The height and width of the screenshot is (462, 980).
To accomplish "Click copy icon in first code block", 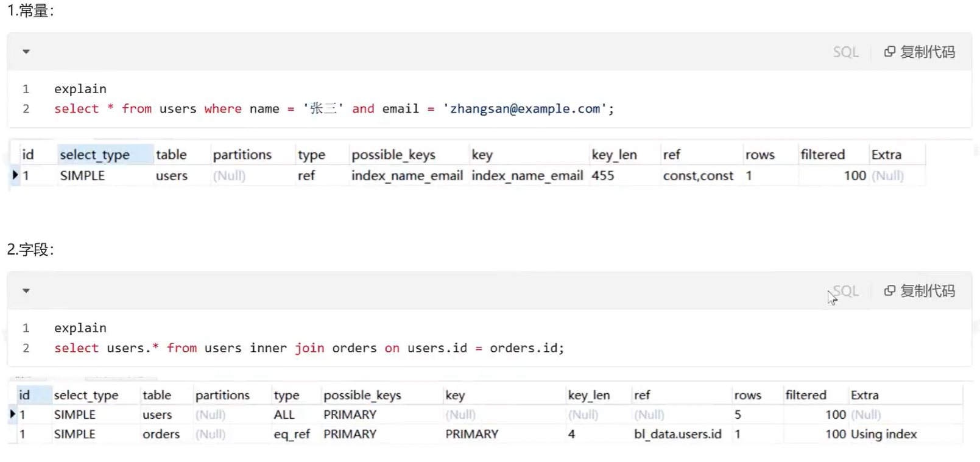I will click(889, 52).
